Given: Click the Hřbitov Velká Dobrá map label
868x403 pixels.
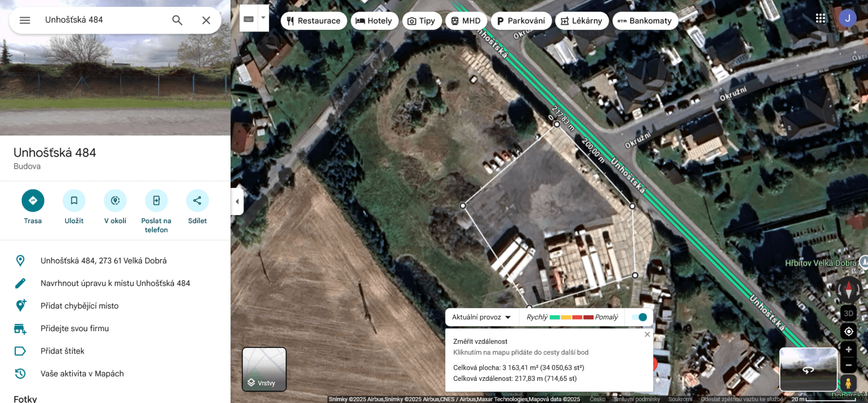Looking at the screenshot, I should point(821,263).
